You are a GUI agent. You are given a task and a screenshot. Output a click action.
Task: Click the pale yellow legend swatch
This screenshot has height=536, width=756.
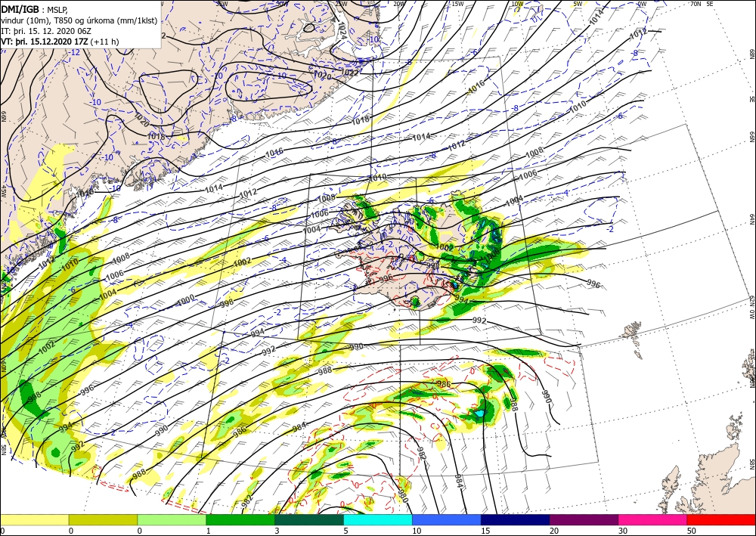34,519
